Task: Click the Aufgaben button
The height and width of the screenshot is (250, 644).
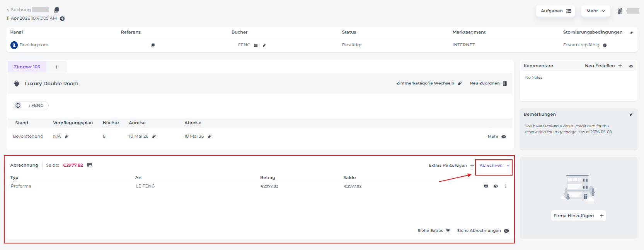Action: coord(555,11)
